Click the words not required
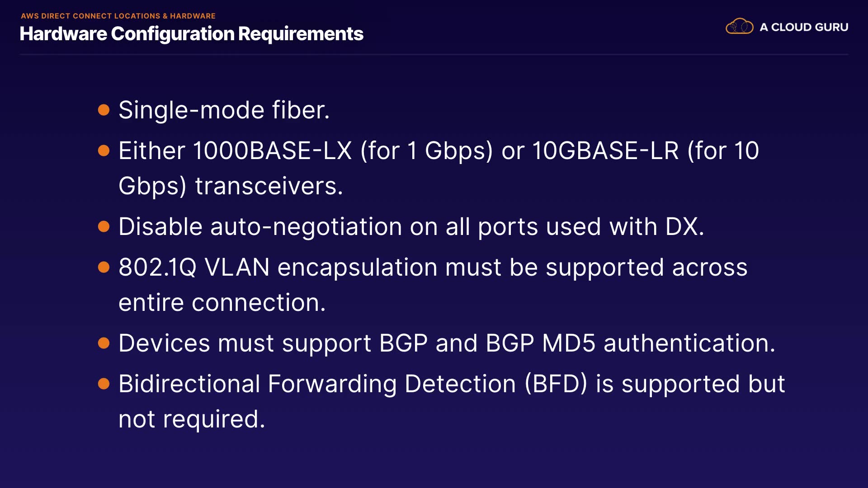Viewport: 868px width, 488px height. click(191, 419)
